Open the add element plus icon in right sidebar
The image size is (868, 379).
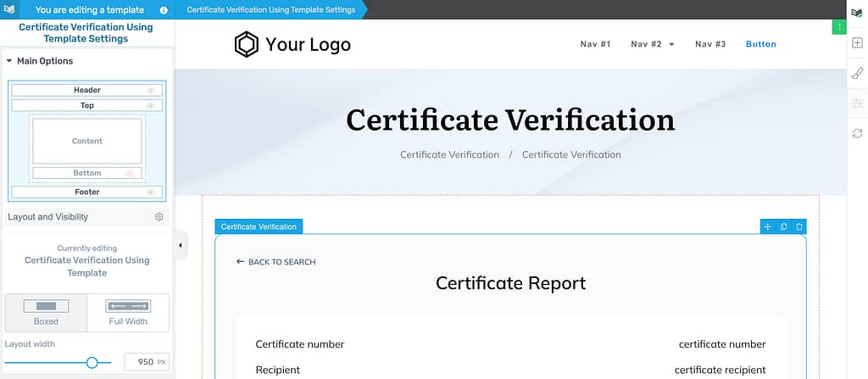click(x=857, y=43)
